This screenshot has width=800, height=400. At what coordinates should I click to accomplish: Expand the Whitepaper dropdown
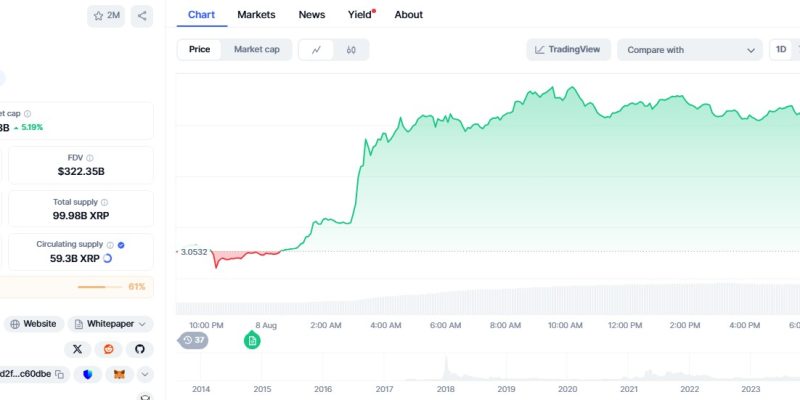click(110, 324)
